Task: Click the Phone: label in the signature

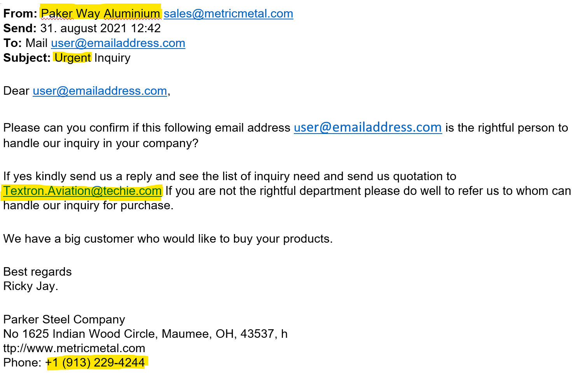Action: click(22, 363)
